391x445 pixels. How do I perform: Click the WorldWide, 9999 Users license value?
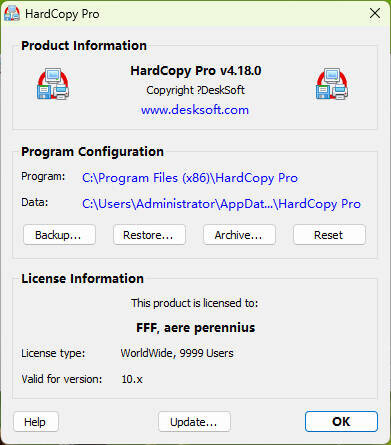pyautogui.click(x=177, y=353)
